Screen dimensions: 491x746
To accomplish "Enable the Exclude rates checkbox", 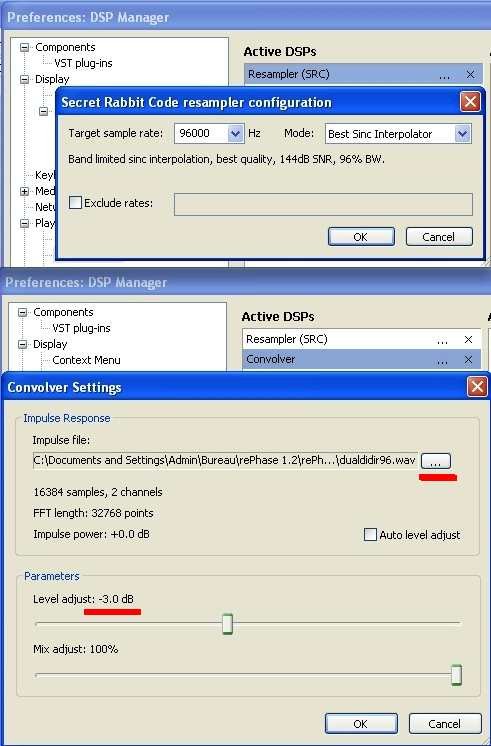I will pos(76,203).
